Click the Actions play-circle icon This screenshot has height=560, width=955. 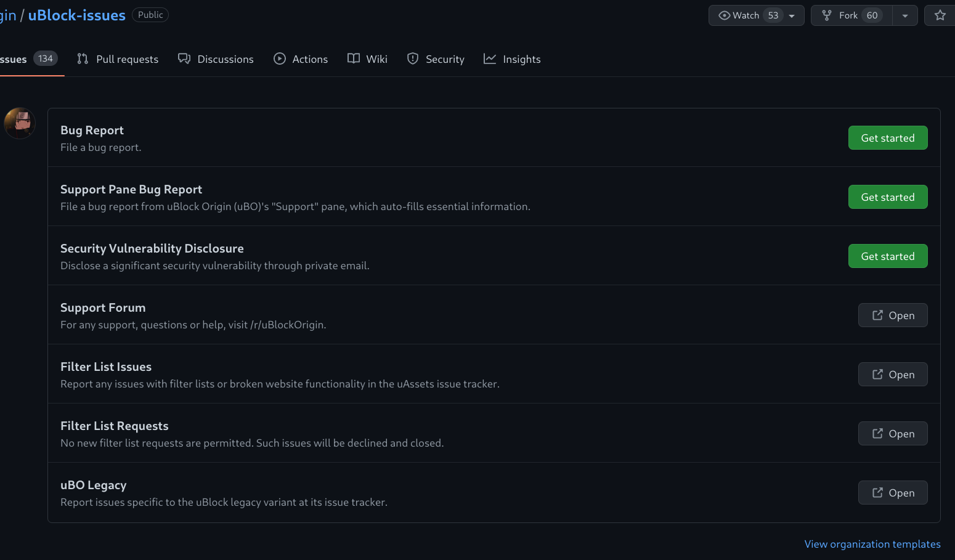[280, 59]
